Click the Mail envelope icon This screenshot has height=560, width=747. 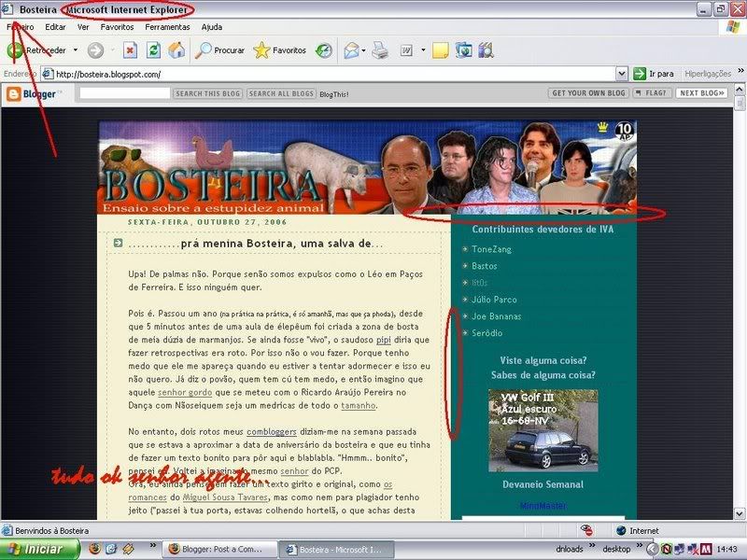point(351,50)
